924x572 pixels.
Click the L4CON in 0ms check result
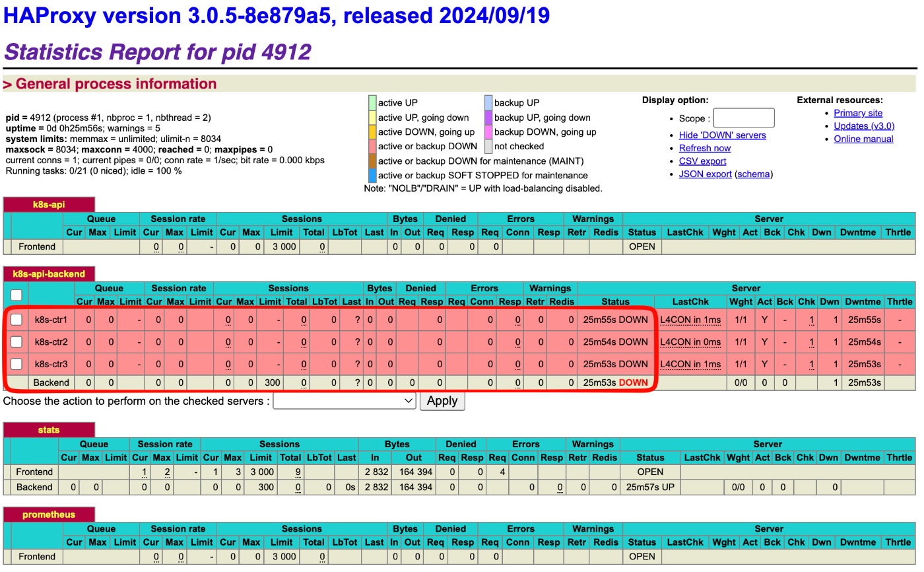click(690, 342)
